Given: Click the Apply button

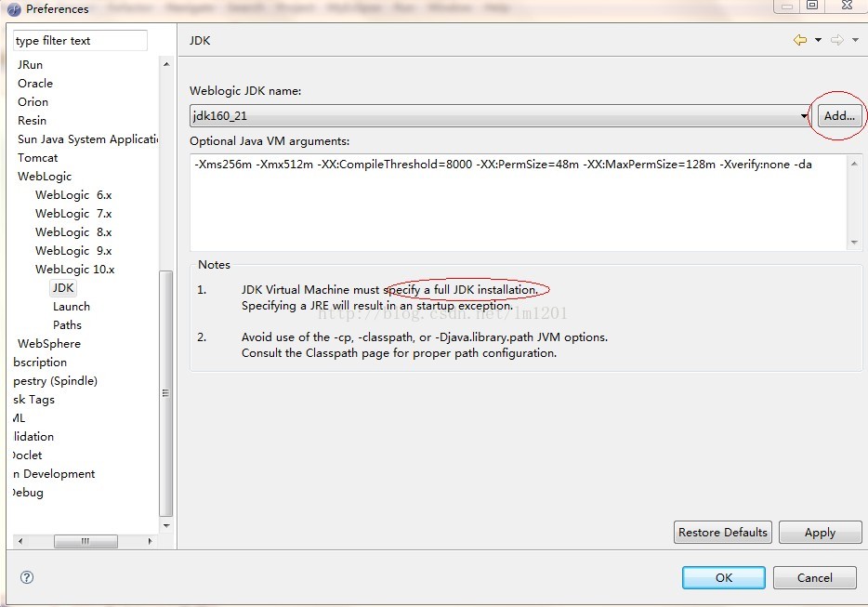Looking at the screenshot, I should [820, 533].
